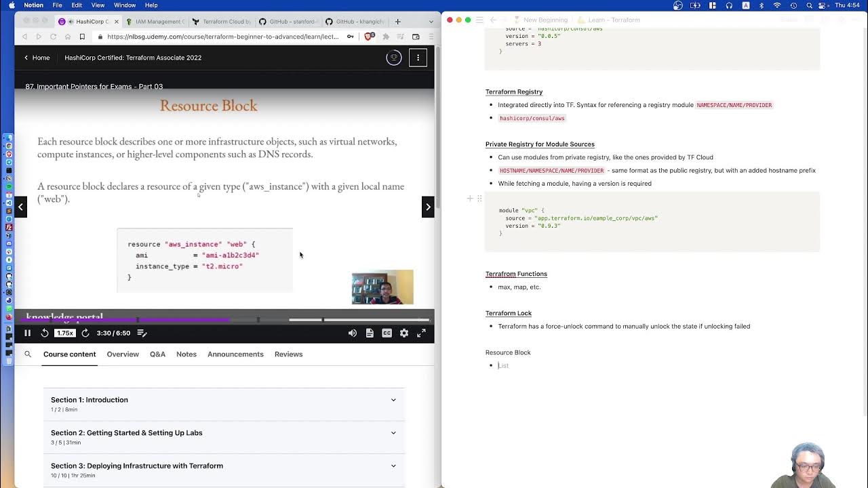Switch to GitHub - stanford browser tab
The height and width of the screenshot is (488, 868).
pyautogui.click(x=288, y=21)
